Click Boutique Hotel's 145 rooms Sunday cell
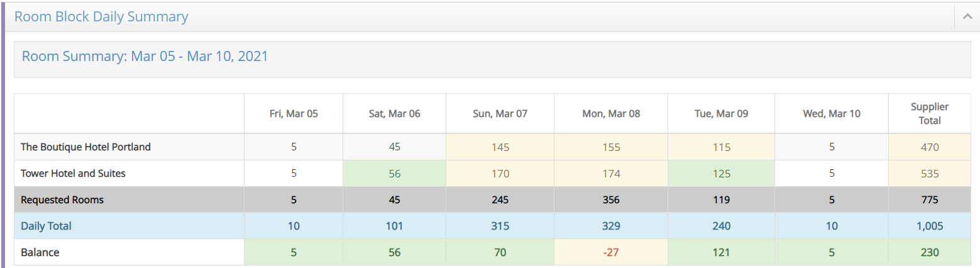 click(500, 147)
